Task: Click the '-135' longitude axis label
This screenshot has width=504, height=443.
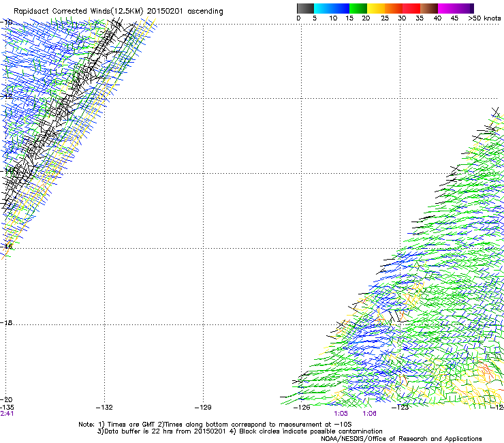Action: point(7,408)
